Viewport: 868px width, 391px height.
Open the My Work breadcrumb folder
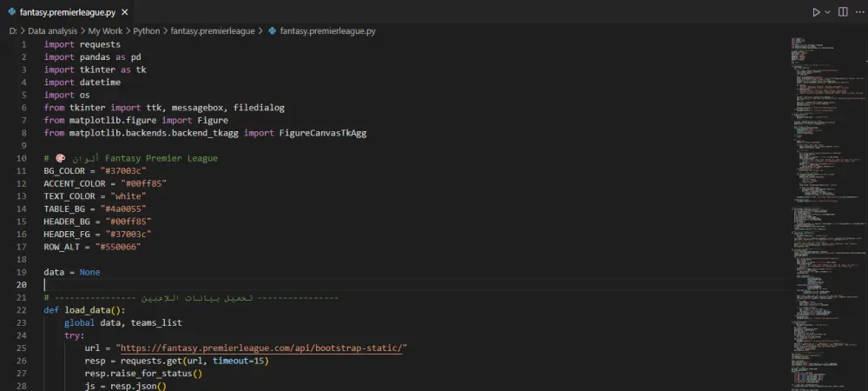pyautogui.click(x=105, y=31)
